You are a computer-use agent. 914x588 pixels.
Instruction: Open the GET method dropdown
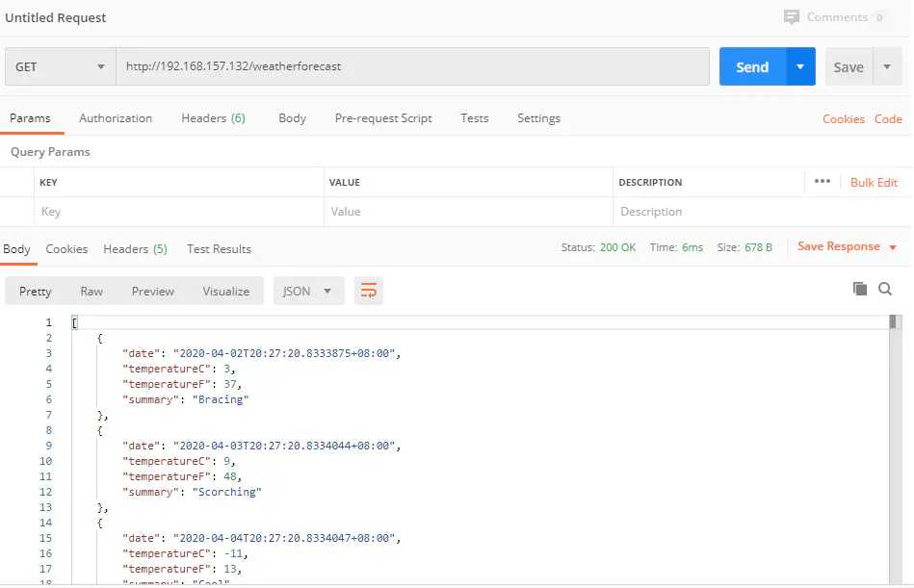pos(60,67)
